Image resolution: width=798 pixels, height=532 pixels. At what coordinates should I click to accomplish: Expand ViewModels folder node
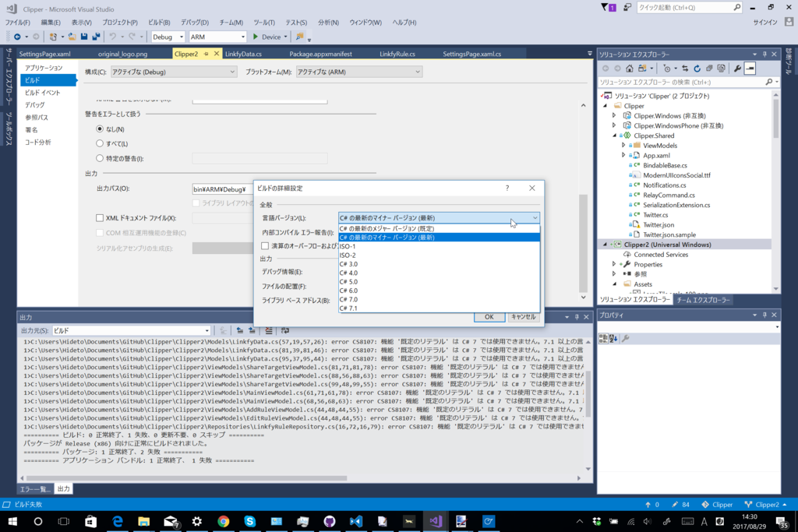coord(623,146)
